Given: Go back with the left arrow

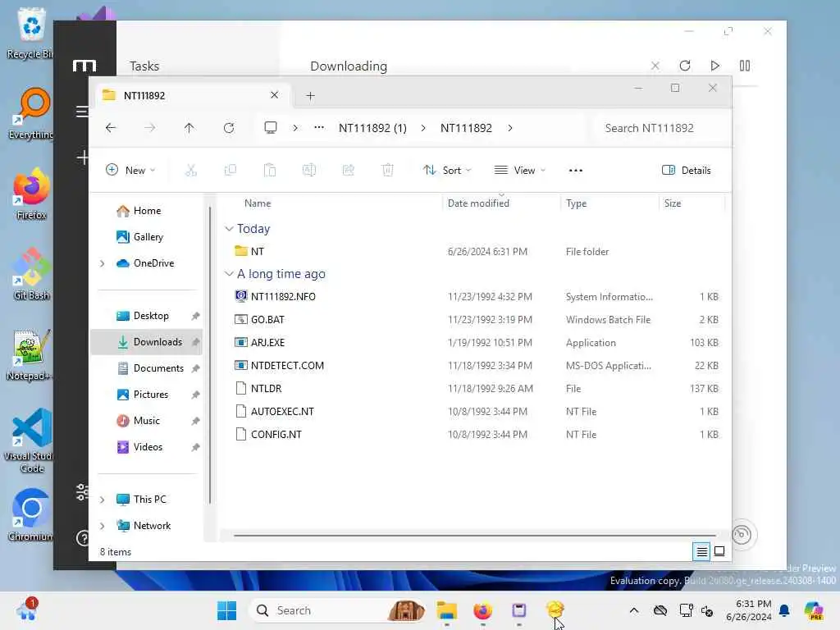Looking at the screenshot, I should click(111, 128).
